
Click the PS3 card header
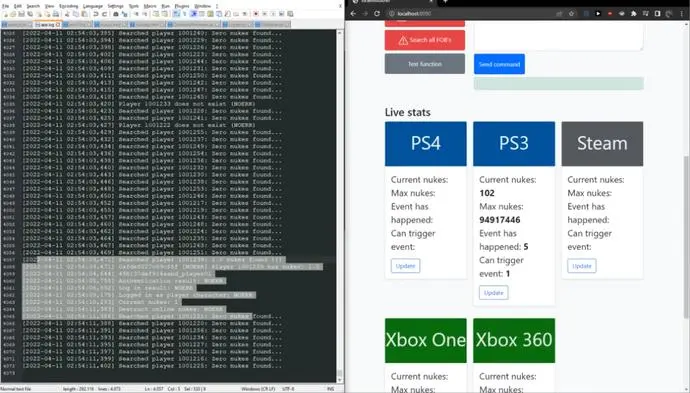(x=514, y=143)
